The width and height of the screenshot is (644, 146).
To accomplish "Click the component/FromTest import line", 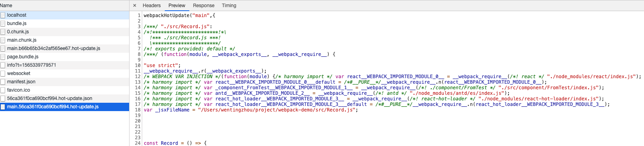I will pyautogui.click(x=374, y=88).
